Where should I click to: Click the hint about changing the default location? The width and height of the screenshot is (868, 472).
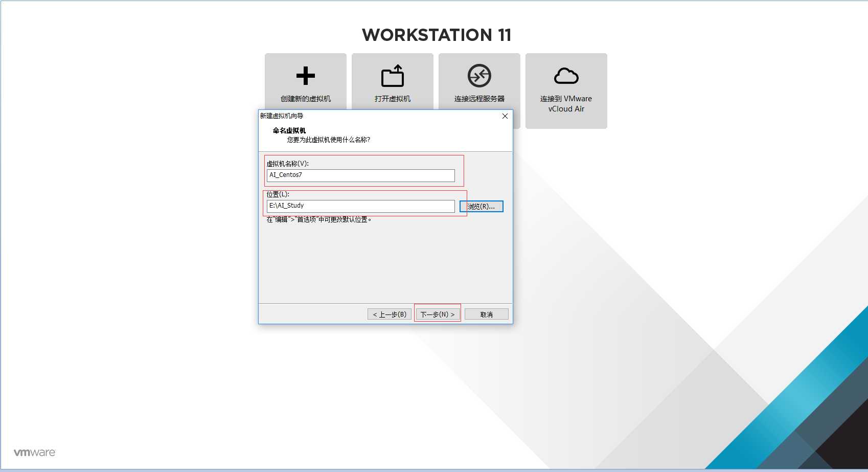(319, 219)
